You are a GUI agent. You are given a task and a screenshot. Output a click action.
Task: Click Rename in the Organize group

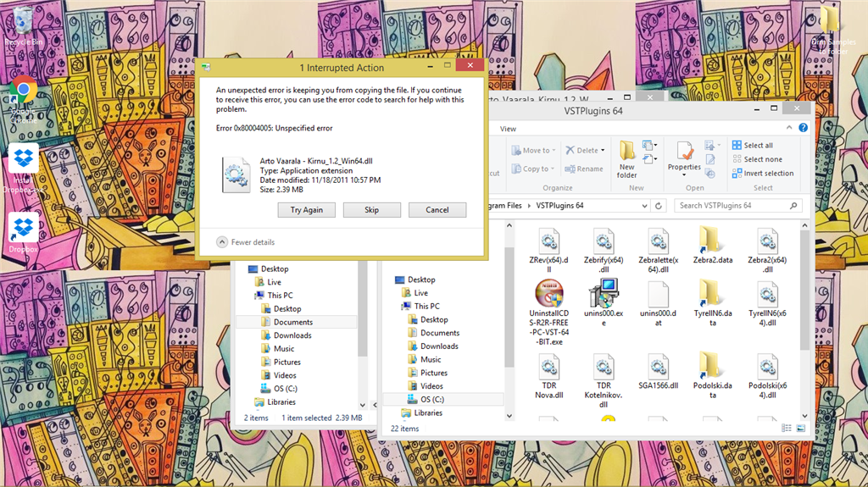[584, 169]
